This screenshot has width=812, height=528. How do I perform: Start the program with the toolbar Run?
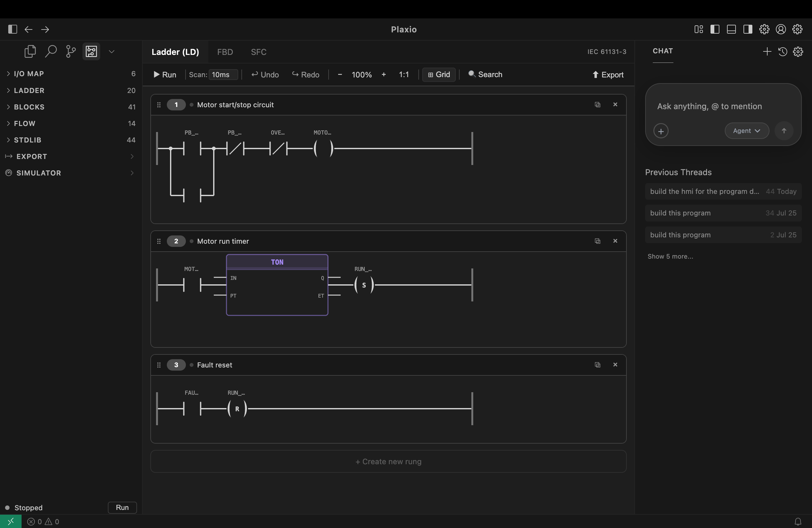165,75
